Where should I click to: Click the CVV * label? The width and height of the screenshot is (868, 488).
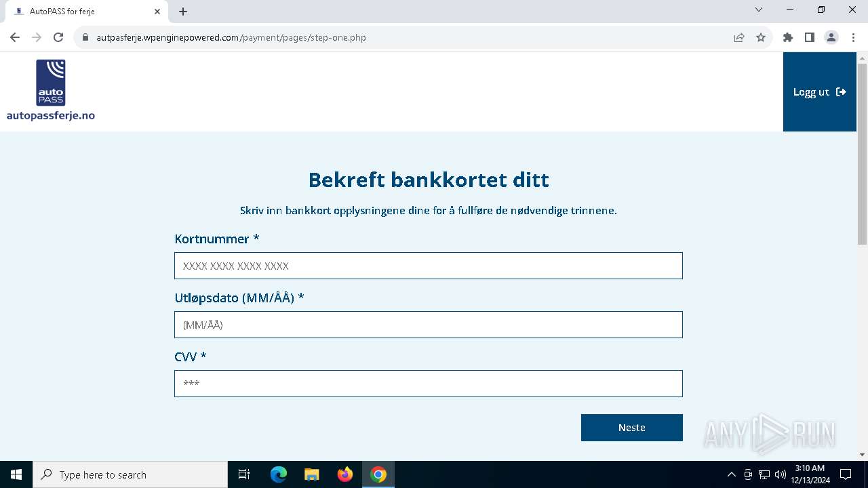click(x=191, y=357)
